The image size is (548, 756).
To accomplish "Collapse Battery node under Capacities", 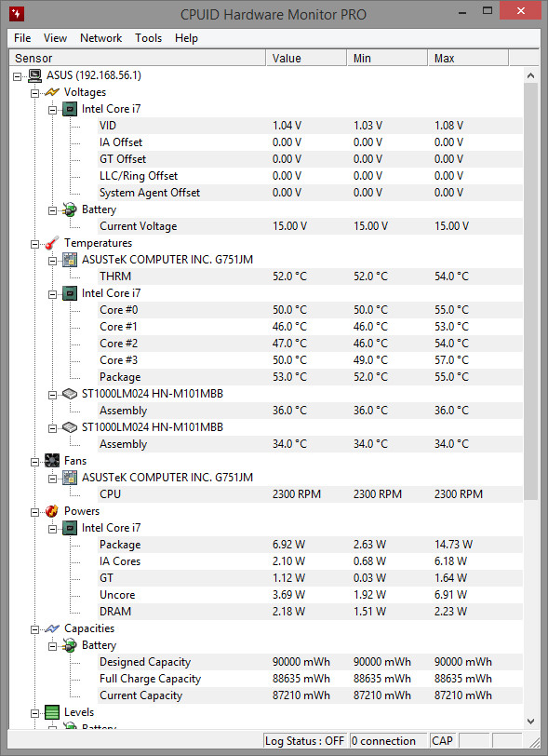I will point(52,646).
